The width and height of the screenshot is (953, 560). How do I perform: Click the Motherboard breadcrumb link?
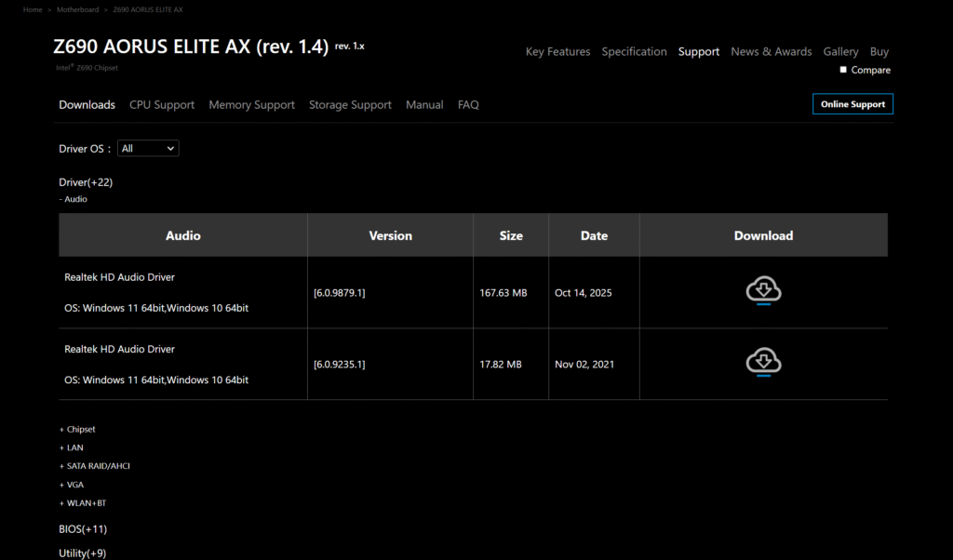pos(77,9)
